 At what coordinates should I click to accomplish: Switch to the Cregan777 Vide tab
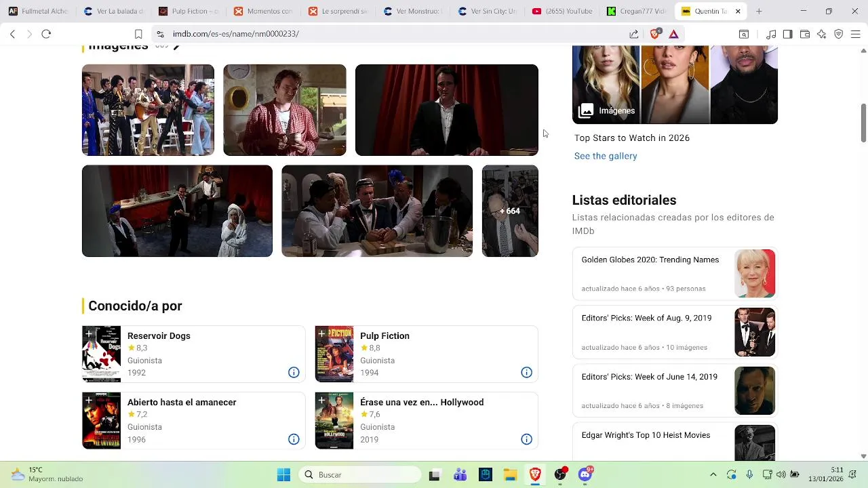click(x=637, y=11)
